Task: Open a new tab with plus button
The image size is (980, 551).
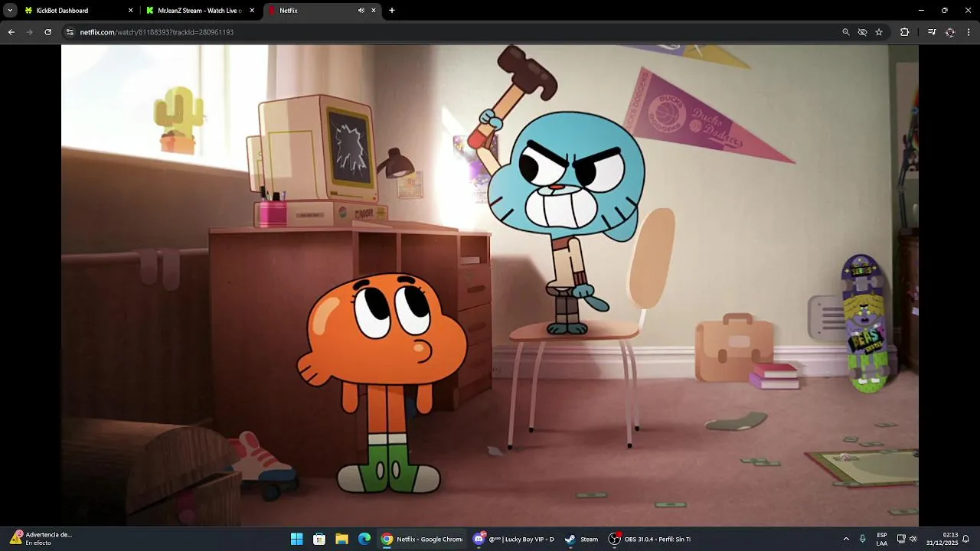Action: tap(392, 11)
